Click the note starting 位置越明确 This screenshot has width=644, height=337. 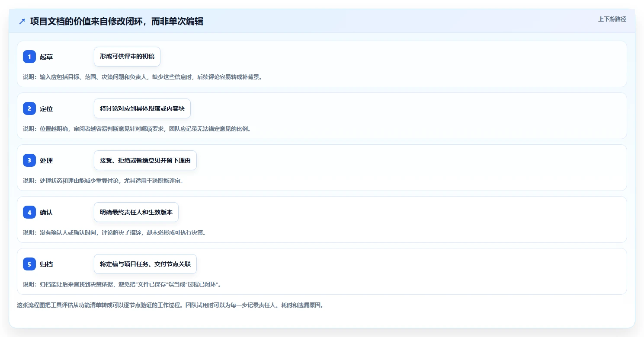click(137, 129)
